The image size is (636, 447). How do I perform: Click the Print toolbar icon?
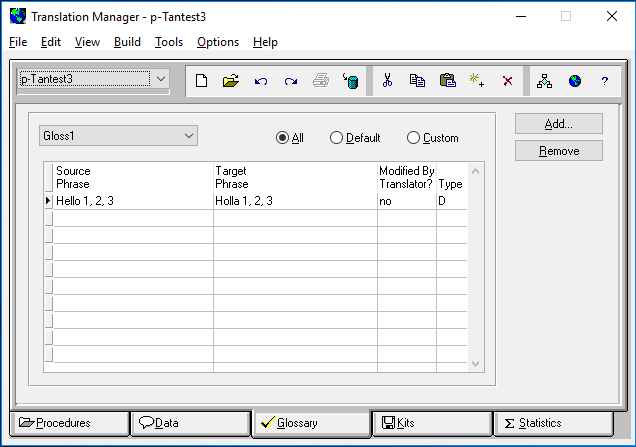coord(321,81)
